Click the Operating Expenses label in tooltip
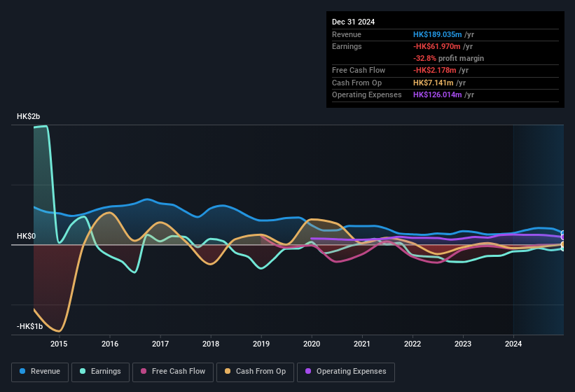 (x=367, y=95)
